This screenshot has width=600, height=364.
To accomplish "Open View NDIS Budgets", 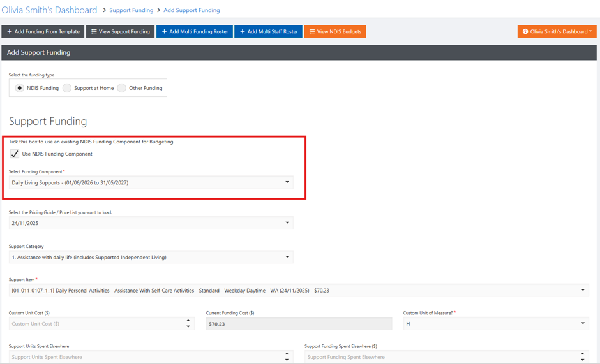I will [335, 31].
